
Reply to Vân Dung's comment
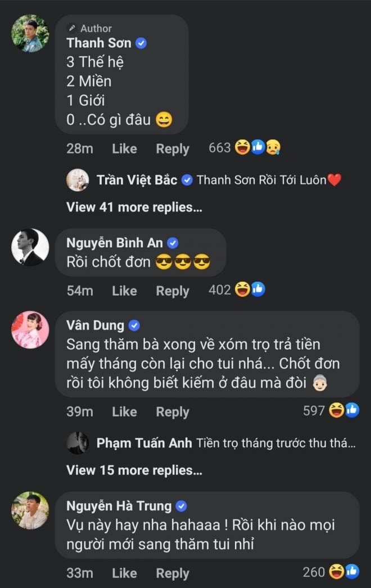tap(172, 411)
